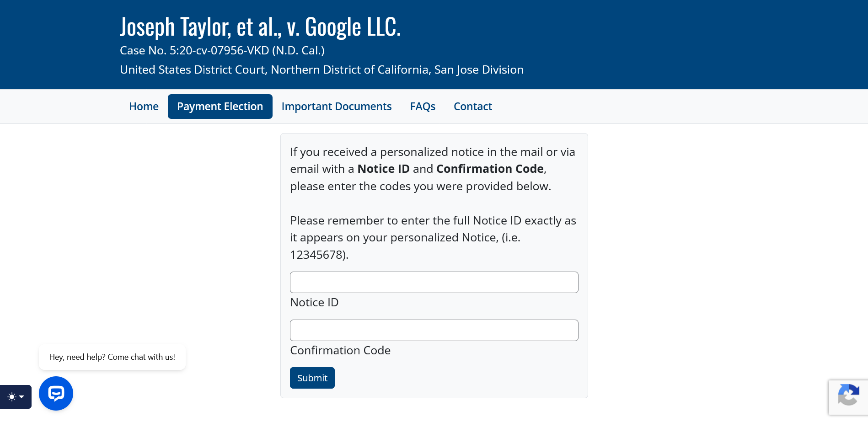Expand the theme switcher dropdown caret
The width and height of the screenshot is (868, 422).
coord(21,397)
